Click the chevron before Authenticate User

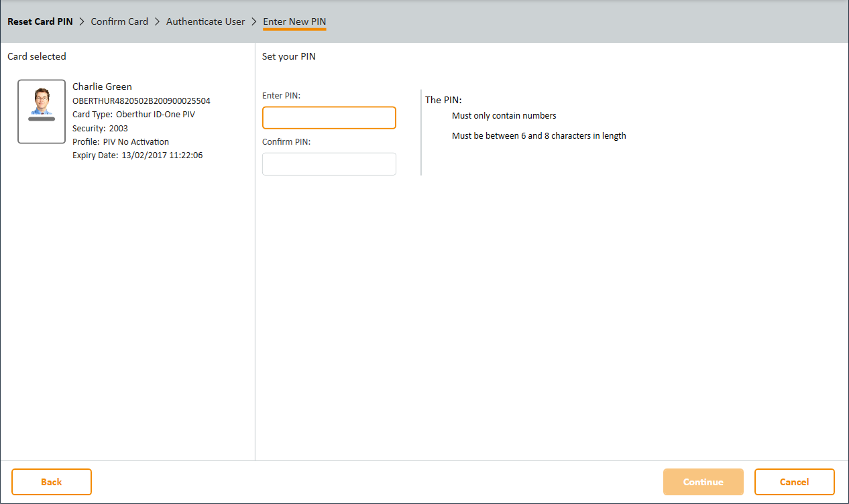point(158,21)
